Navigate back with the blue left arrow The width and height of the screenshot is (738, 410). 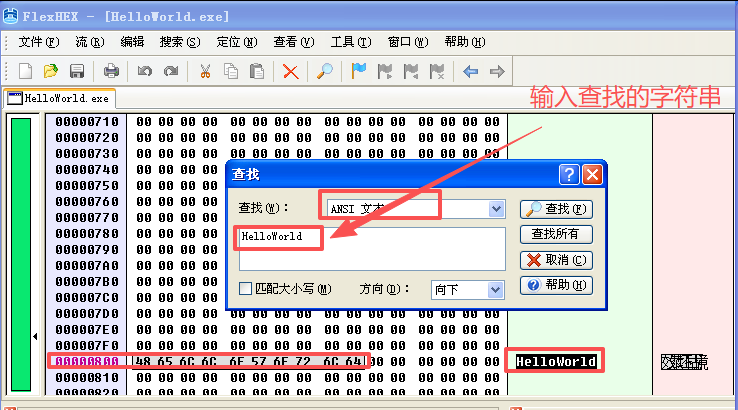pos(471,72)
